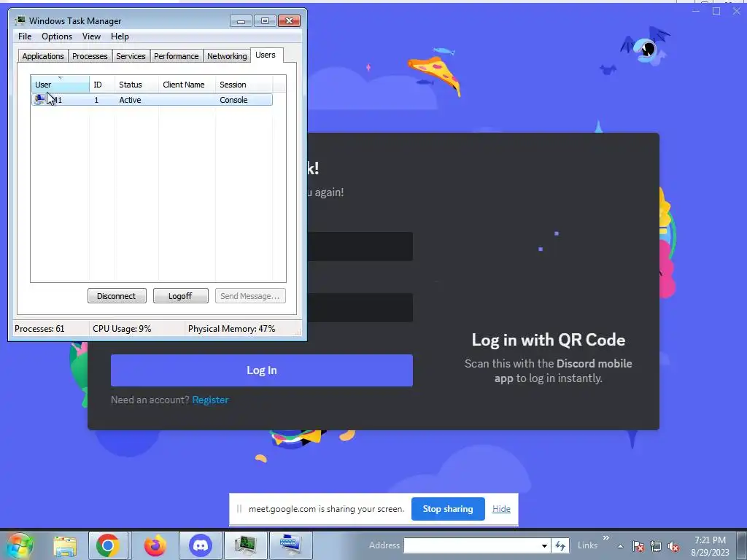Screen dimensions: 747x560
Task: Click the address bar refresh/go icon
Action: (560, 545)
